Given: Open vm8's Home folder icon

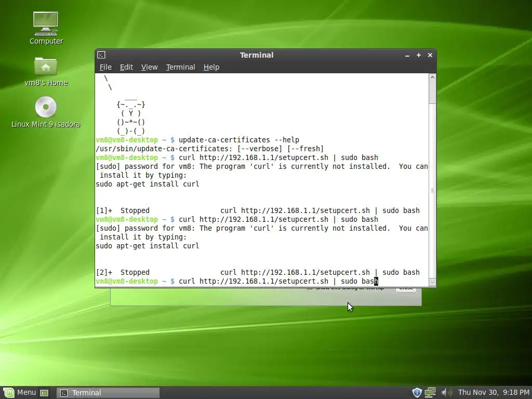Looking at the screenshot, I should click(46, 72).
